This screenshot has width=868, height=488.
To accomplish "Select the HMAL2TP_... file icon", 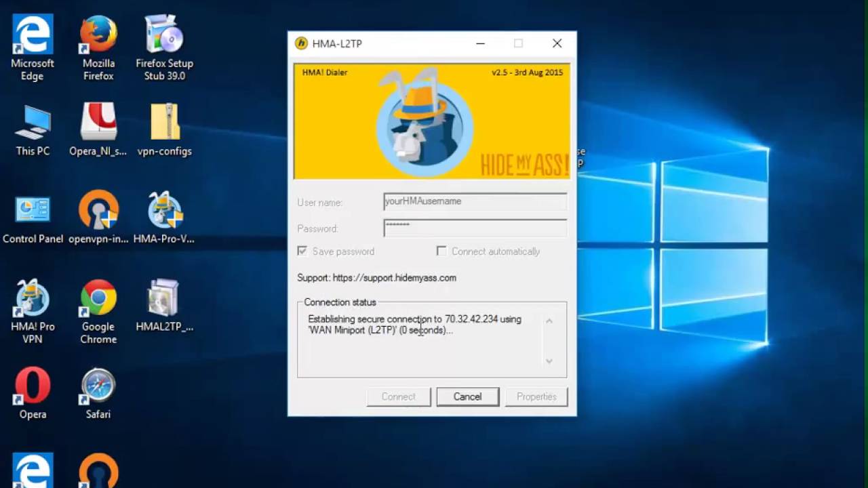I will (x=164, y=306).
